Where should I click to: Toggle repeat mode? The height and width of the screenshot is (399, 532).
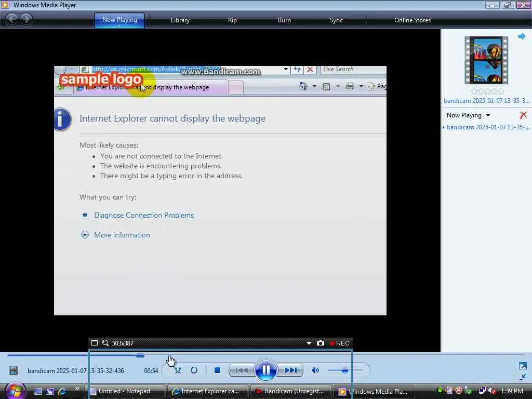click(x=194, y=370)
